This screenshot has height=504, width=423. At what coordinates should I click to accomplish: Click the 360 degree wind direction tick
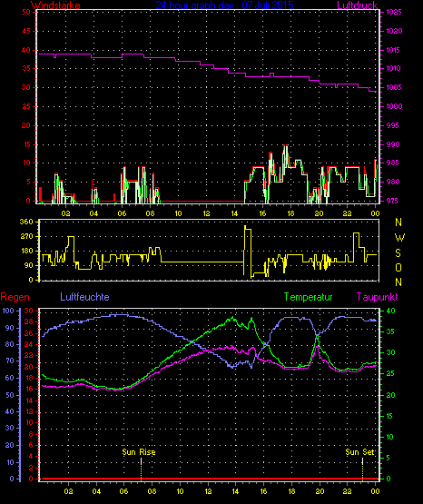26,222
